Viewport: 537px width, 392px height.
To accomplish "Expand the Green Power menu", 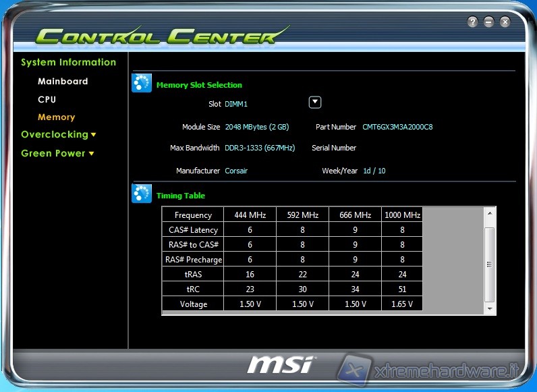I will click(57, 153).
